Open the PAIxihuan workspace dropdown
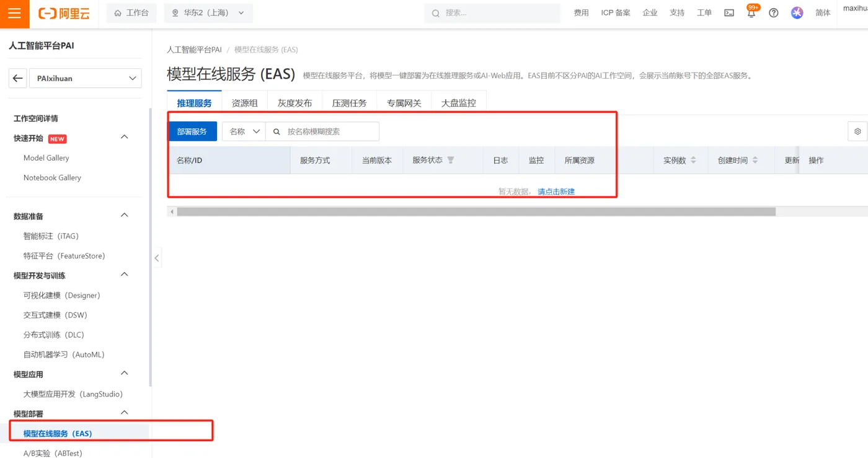 tap(86, 78)
